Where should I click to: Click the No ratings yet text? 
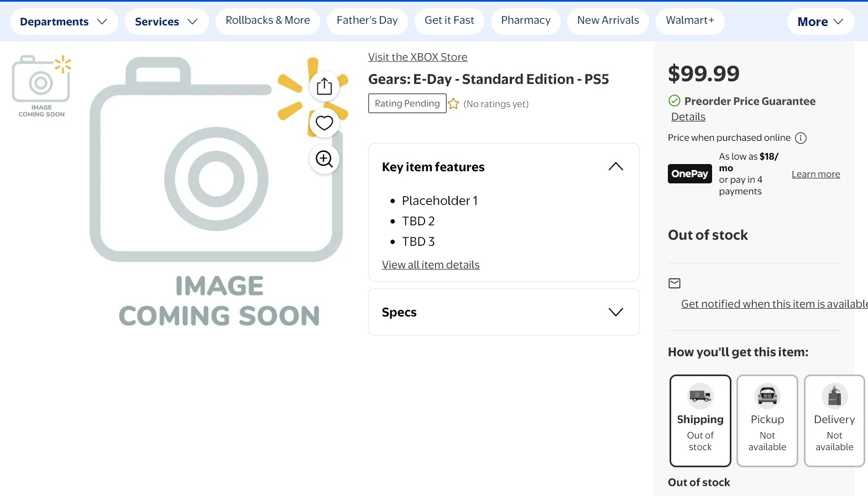[496, 104]
